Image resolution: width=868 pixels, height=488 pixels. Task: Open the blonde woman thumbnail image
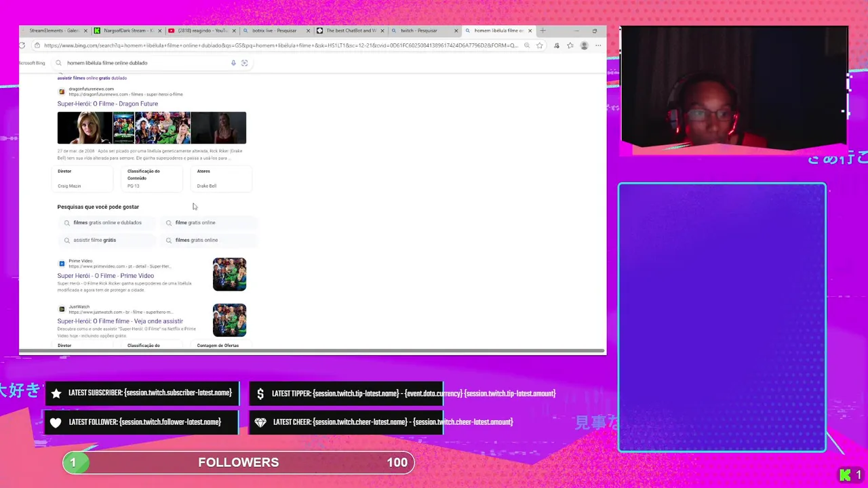click(x=85, y=128)
